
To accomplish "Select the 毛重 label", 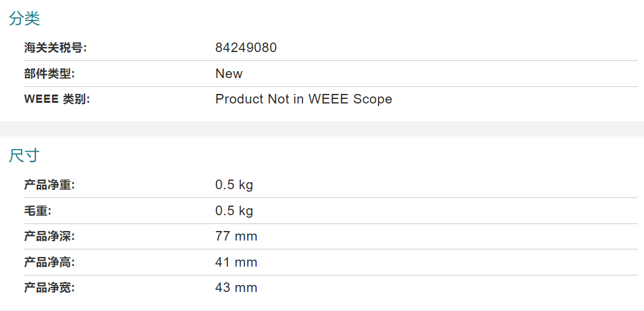I will click(37, 211).
